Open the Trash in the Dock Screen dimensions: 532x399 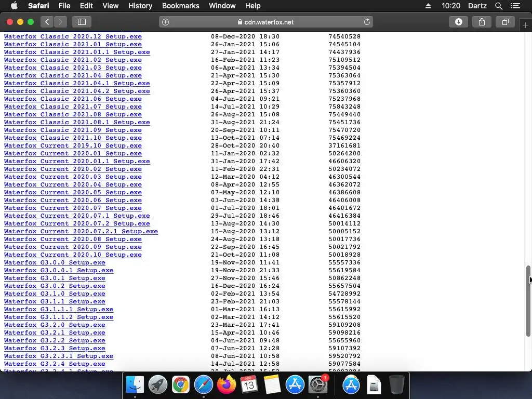(x=396, y=385)
